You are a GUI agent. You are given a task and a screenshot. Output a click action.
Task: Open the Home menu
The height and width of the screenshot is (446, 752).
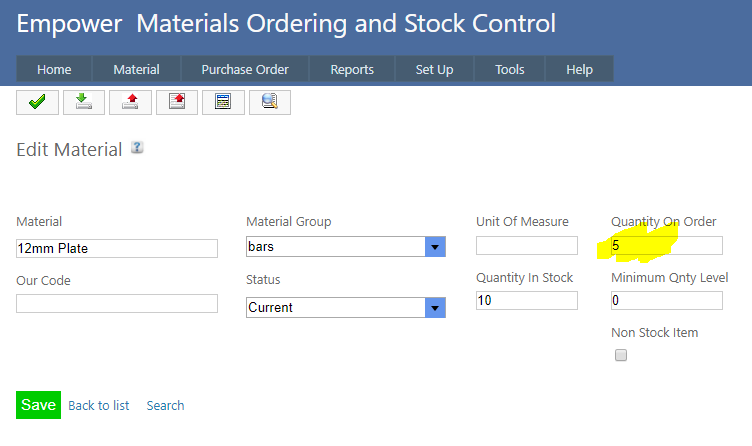[x=54, y=69]
